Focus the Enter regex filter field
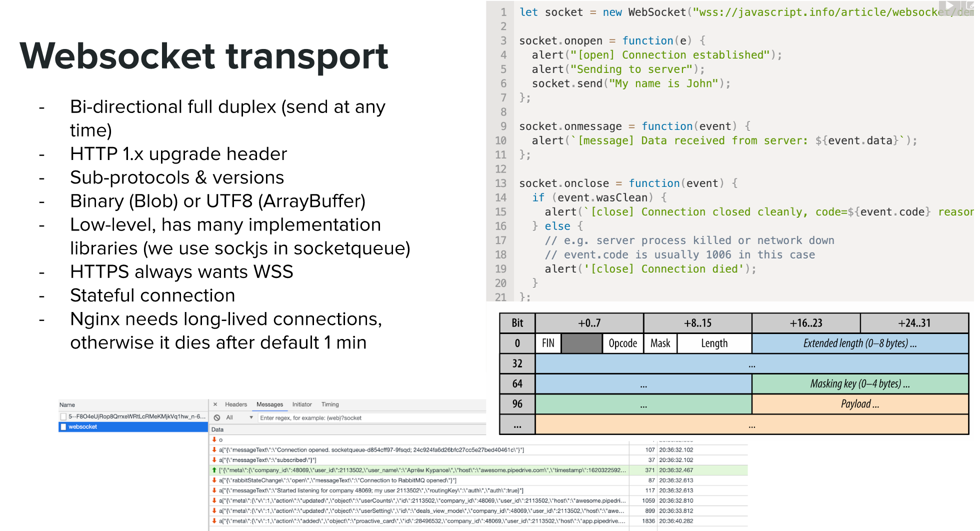This screenshot has height=531, width=980. coord(372,417)
